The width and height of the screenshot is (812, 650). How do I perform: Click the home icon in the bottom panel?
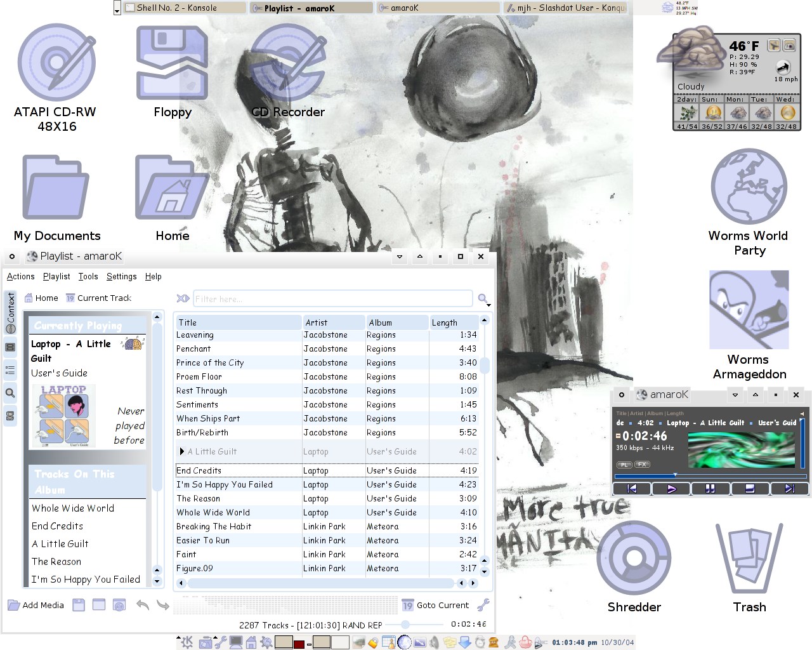click(251, 642)
